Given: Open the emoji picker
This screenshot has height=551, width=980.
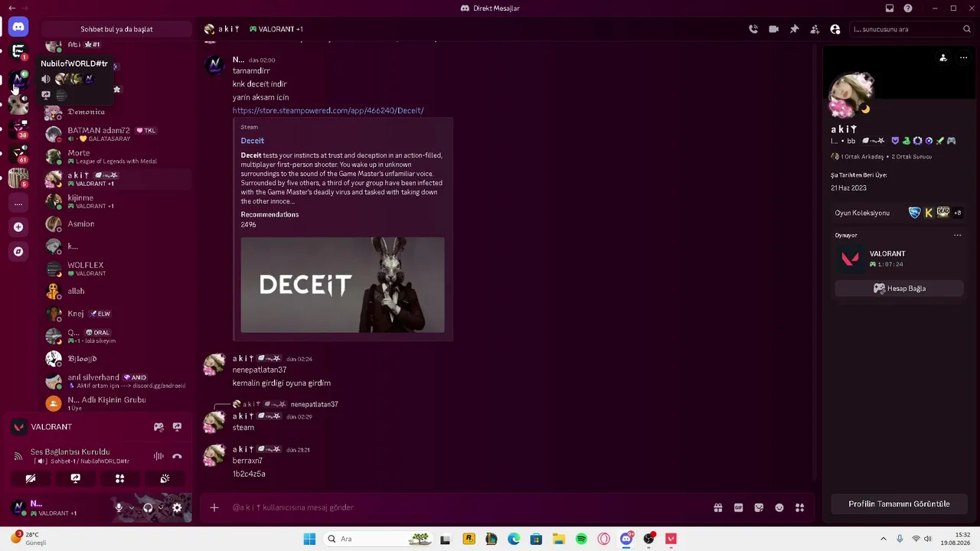Looking at the screenshot, I should pos(779,507).
